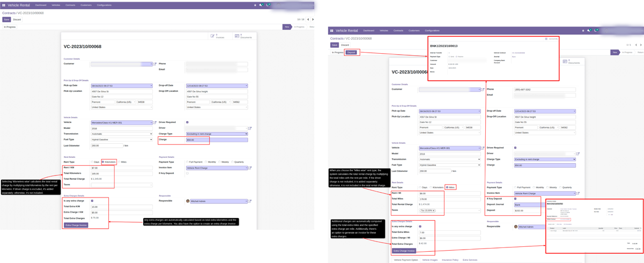Click external link icon next to Customer field
The image size is (644, 263).
tap(156, 64)
